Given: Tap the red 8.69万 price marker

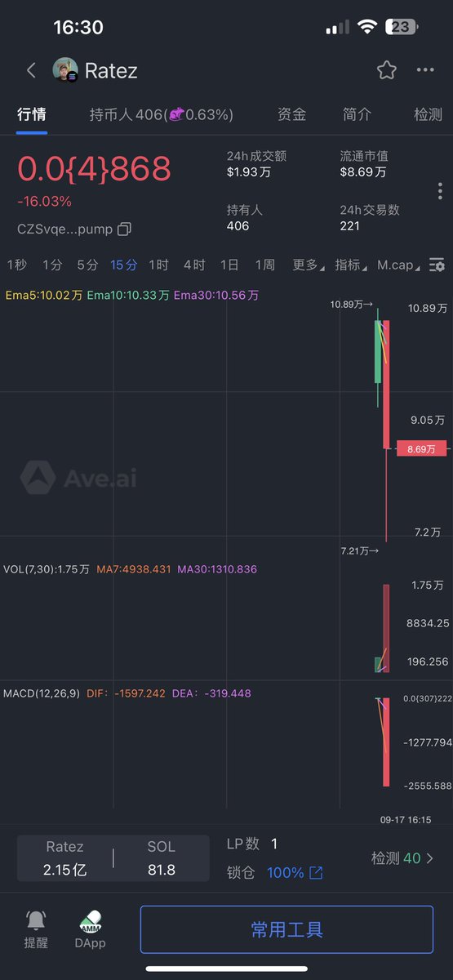Looking at the screenshot, I should pyautogui.click(x=422, y=448).
